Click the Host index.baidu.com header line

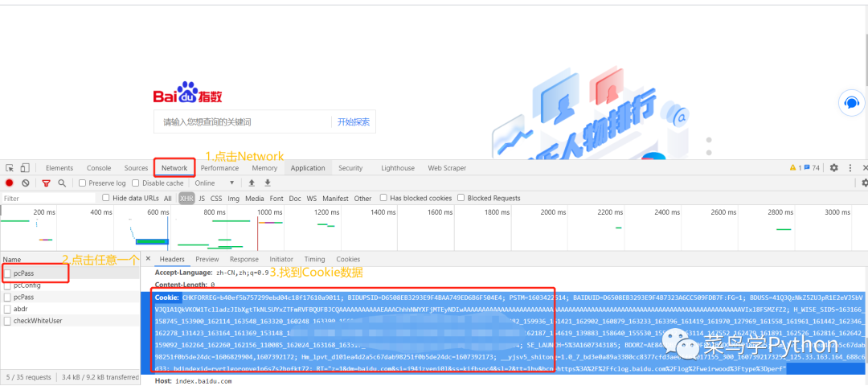click(x=191, y=381)
